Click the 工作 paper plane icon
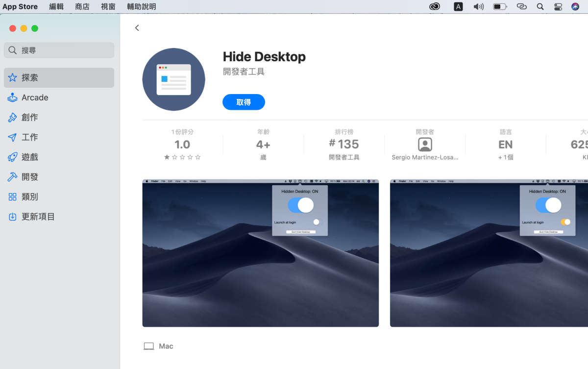Screen dimensions: 588x369 coord(12,137)
